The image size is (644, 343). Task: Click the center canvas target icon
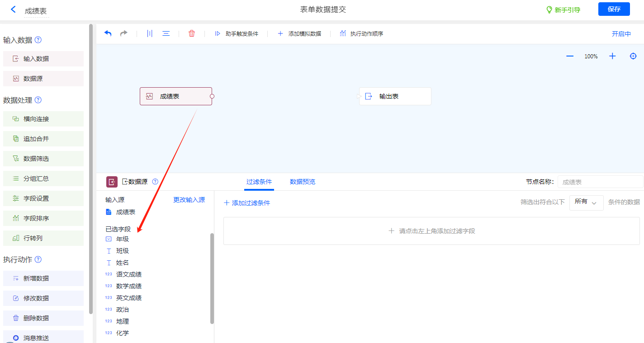[633, 56]
